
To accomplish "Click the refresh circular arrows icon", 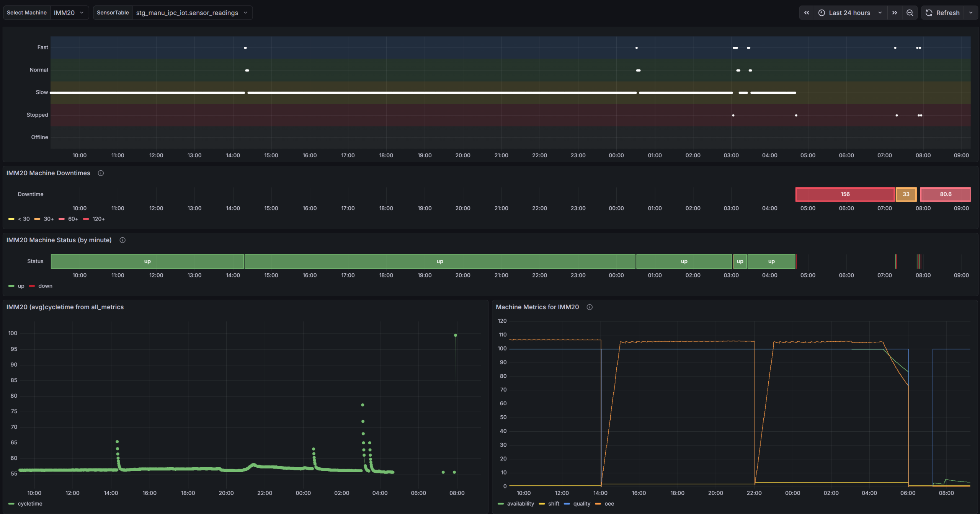I will click(x=929, y=13).
